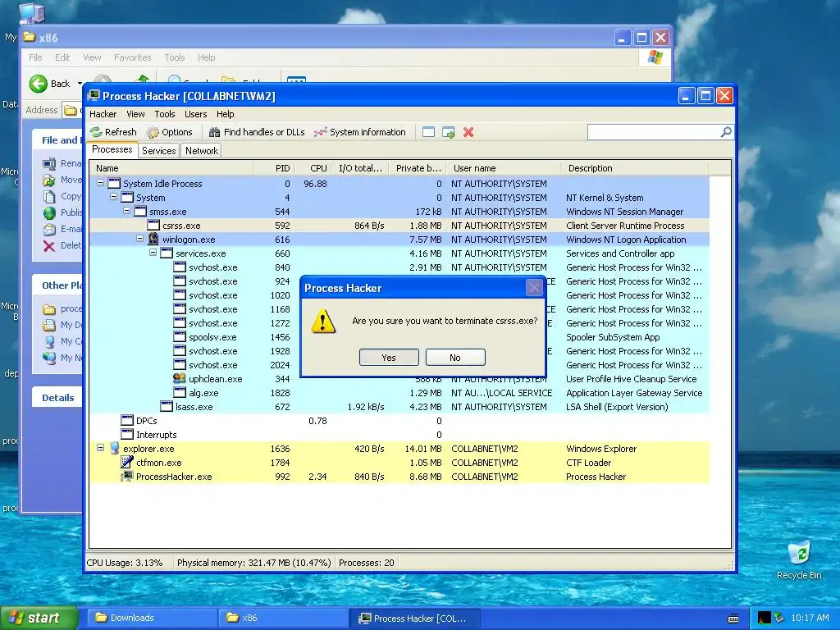Viewport: 840px width, 630px height.
Task: Collapse the explorer.exe tree node
Action: click(x=100, y=447)
